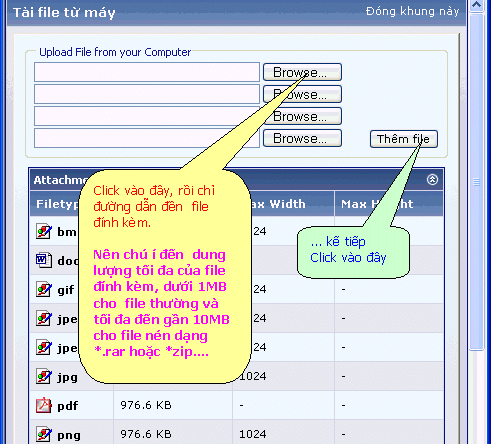Click the scrollbar up arrow
Image resolution: width=491 pixels, height=444 pixels.
pos(477,5)
